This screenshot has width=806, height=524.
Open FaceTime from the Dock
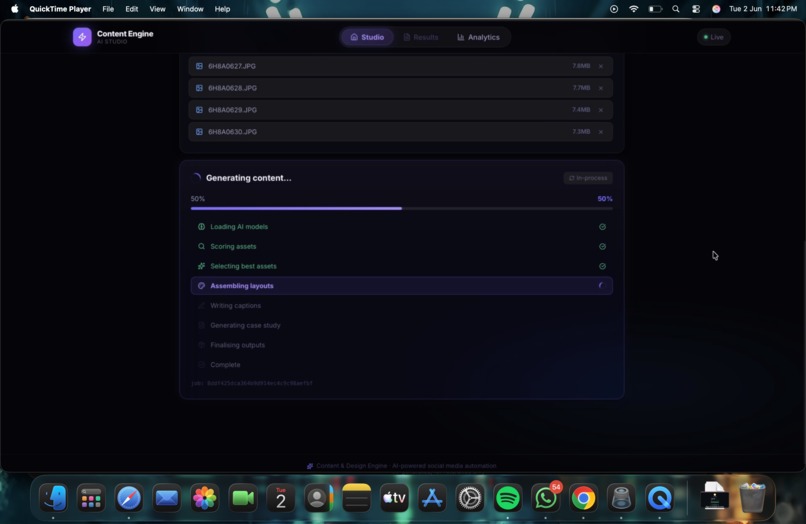[243, 498]
